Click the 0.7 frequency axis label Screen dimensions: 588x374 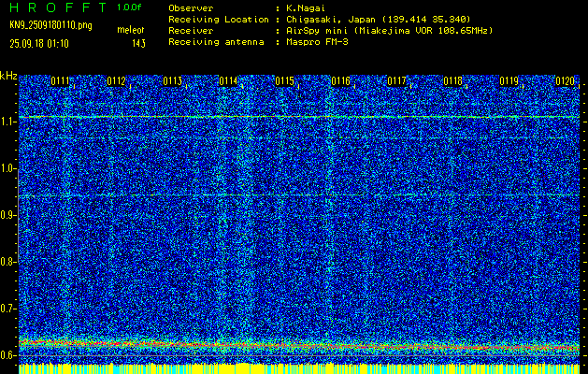pos(7,309)
